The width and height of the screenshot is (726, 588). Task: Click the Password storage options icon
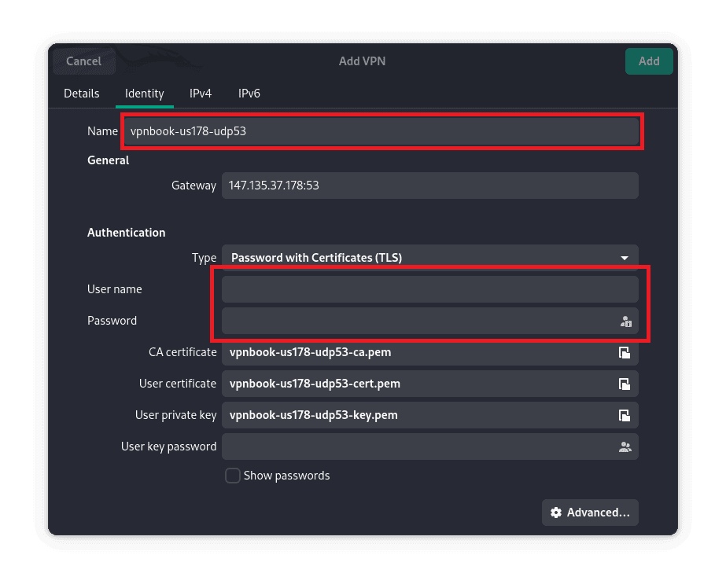625,321
